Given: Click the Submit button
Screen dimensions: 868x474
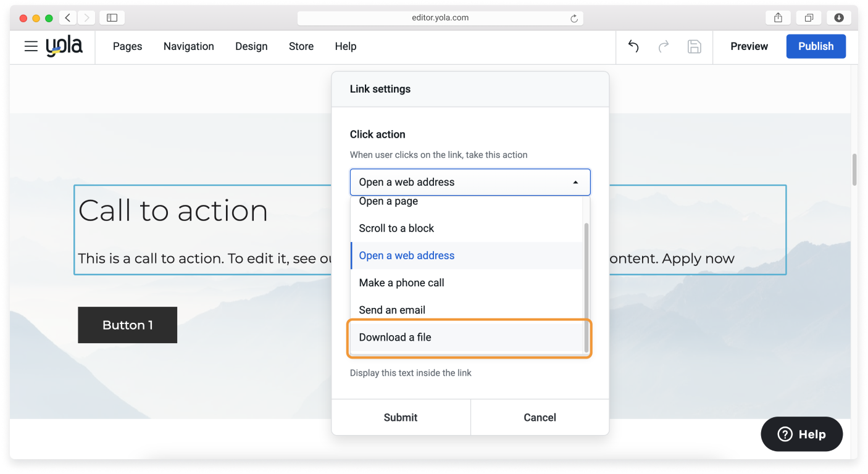Looking at the screenshot, I should pyautogui.click(x=401, y=417).
